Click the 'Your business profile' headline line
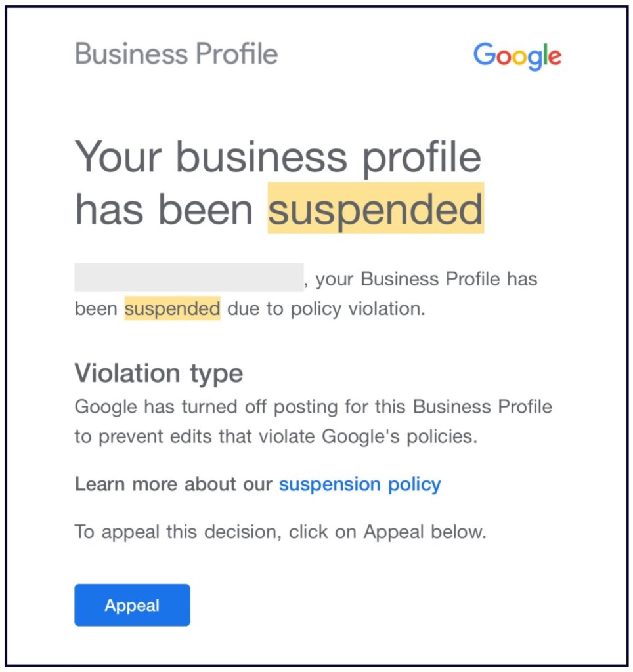 278,157
